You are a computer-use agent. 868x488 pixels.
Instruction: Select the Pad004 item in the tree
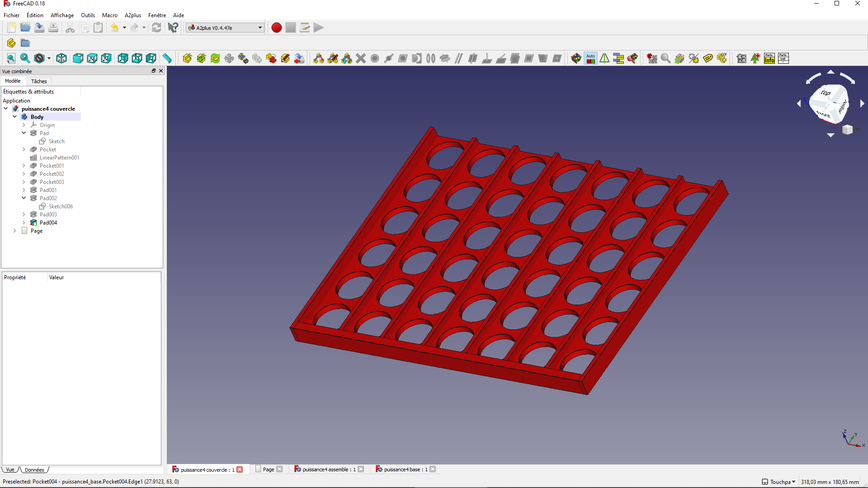pos(48,223)
